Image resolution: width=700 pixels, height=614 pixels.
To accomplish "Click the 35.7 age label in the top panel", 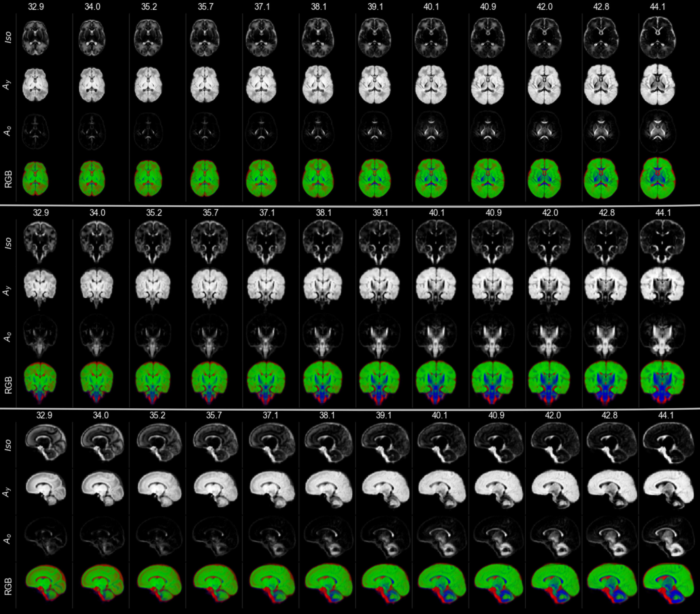I will (206, 7).
